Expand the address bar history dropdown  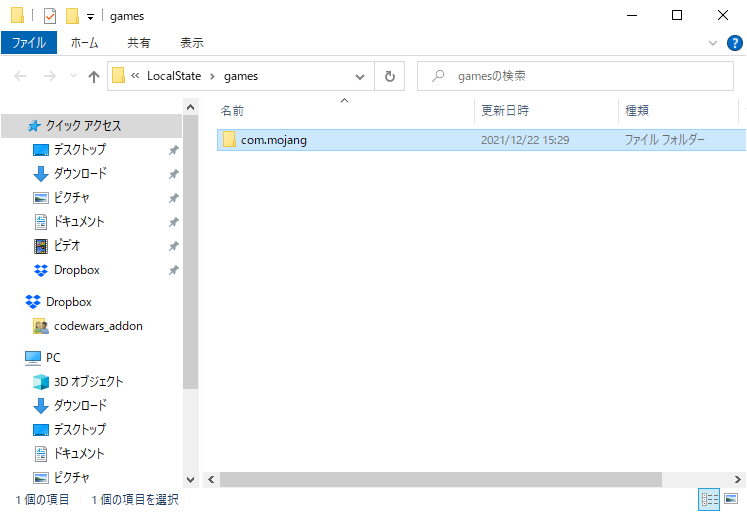(360, 76)
